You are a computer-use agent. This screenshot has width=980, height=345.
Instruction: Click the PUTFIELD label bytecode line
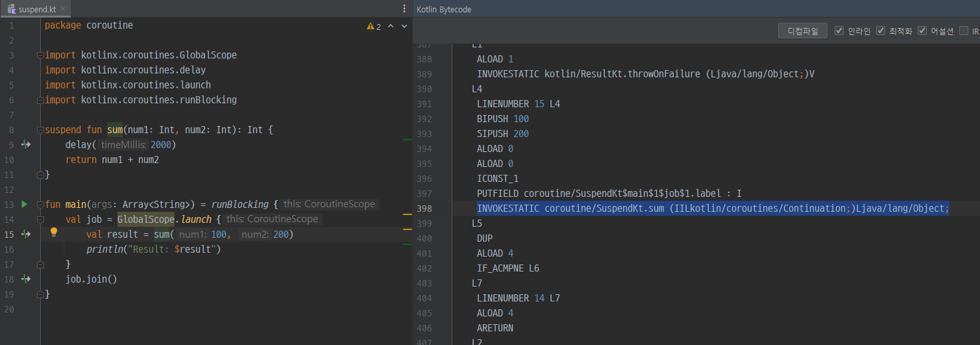[609, 194]
